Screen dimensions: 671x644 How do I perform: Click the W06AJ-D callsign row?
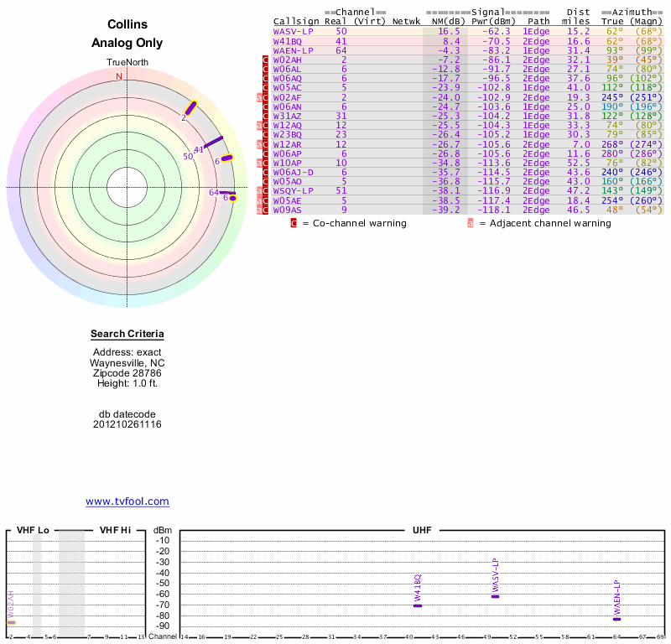tap(294, 172)
